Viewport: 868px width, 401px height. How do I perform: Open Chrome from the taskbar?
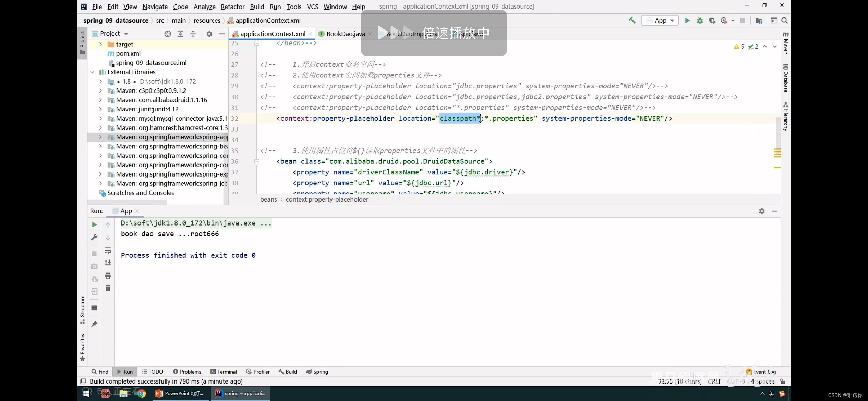(x=142, y=393)
